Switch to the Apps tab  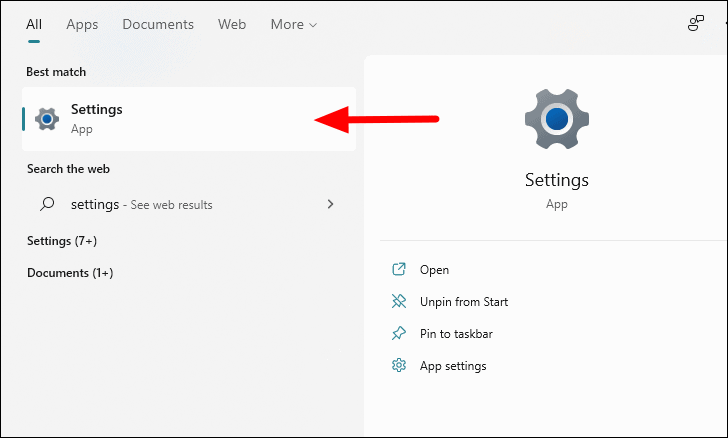coord(82,24)
